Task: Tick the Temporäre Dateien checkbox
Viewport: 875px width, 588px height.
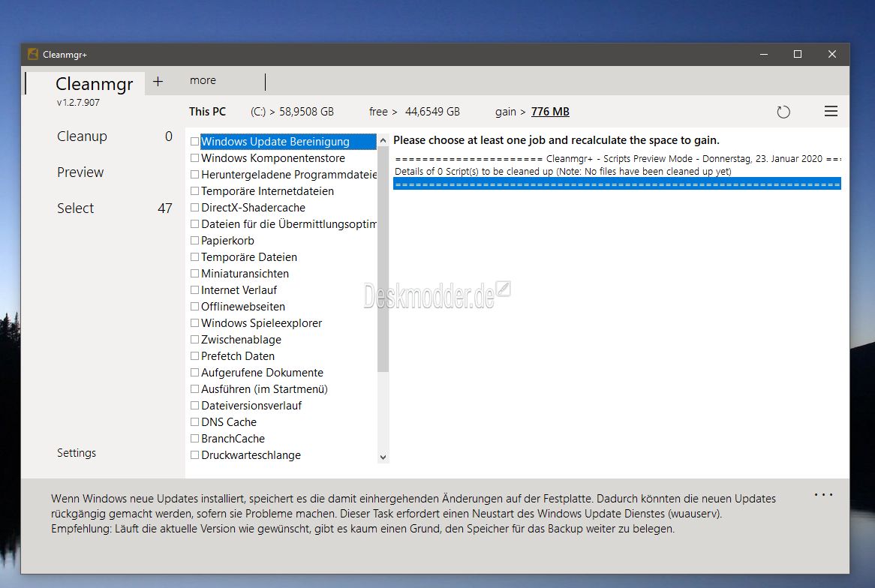Action: (195, 257)
